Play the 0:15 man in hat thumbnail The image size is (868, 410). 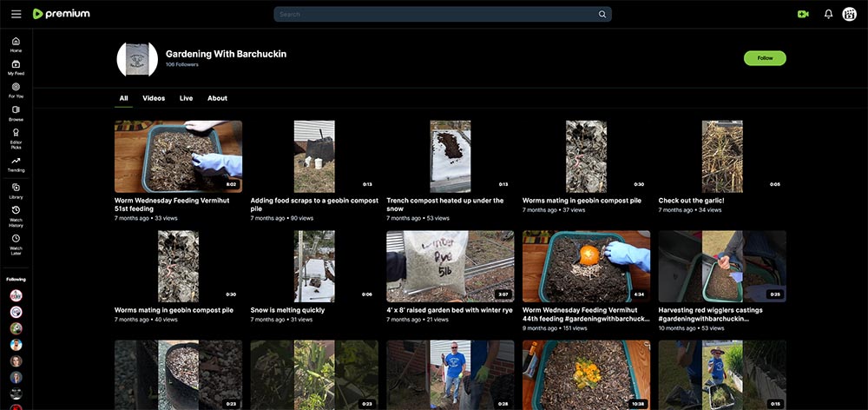tap(722, 374)
